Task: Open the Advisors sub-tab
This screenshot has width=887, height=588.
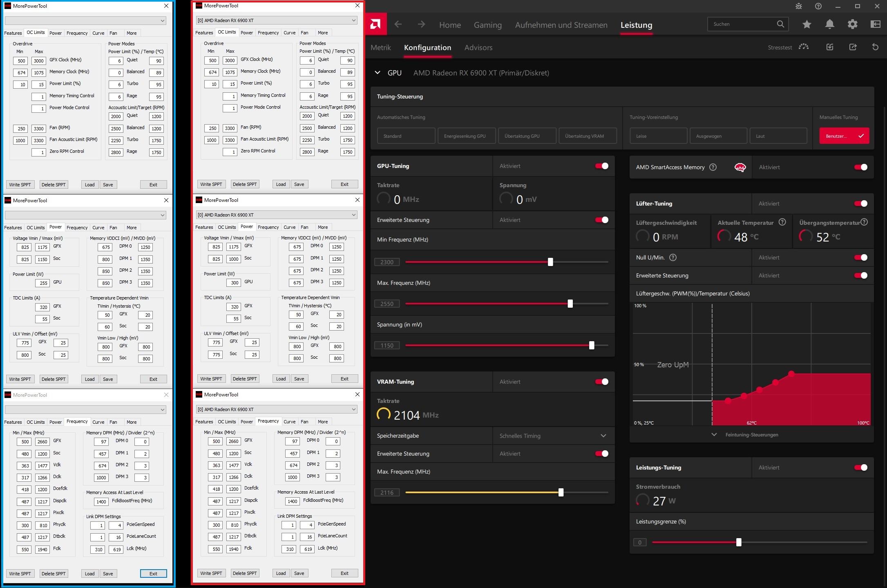Action: coord(478,47)
